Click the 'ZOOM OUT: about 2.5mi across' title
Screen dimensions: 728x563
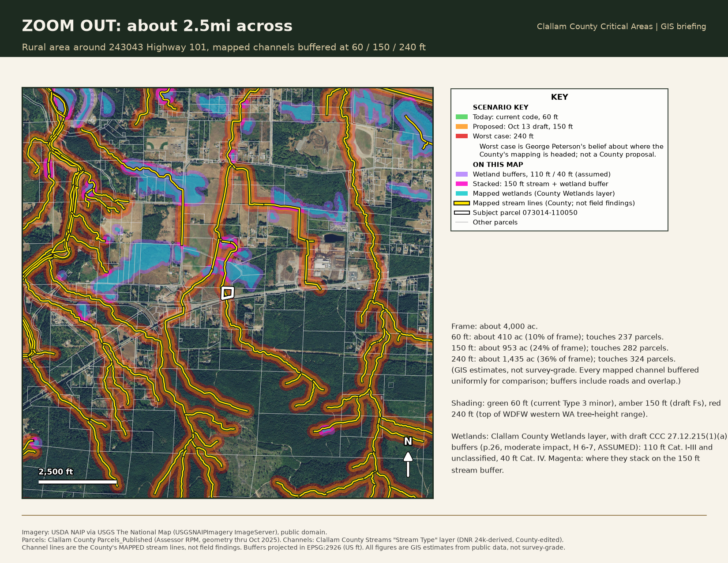(x=157, y=26)
